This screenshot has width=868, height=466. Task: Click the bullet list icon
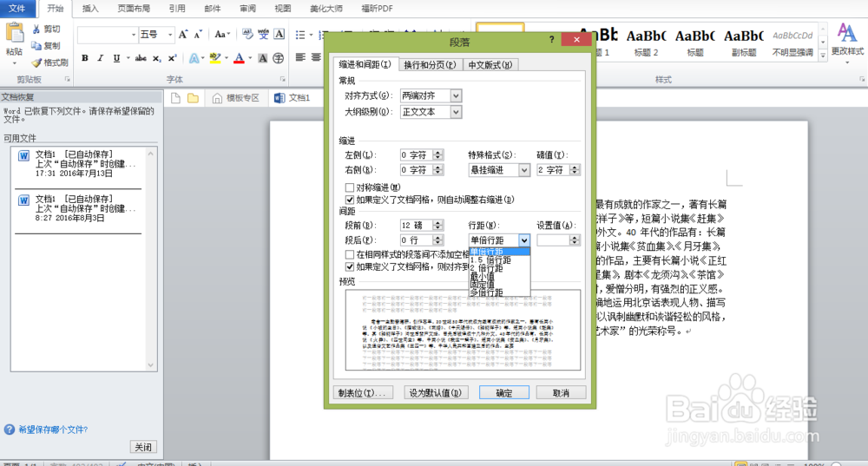click(x=300, y=35)
